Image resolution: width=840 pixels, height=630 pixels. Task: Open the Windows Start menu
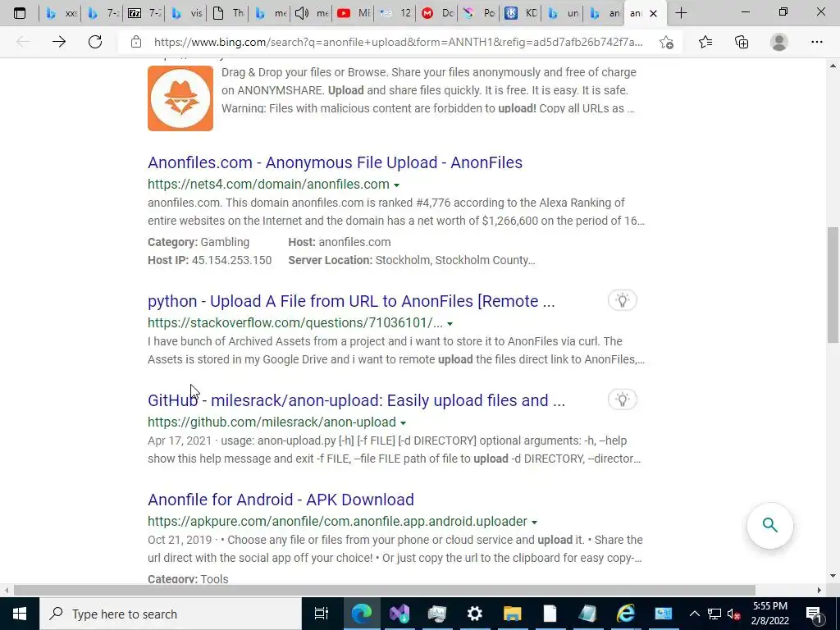pos(20,614)
